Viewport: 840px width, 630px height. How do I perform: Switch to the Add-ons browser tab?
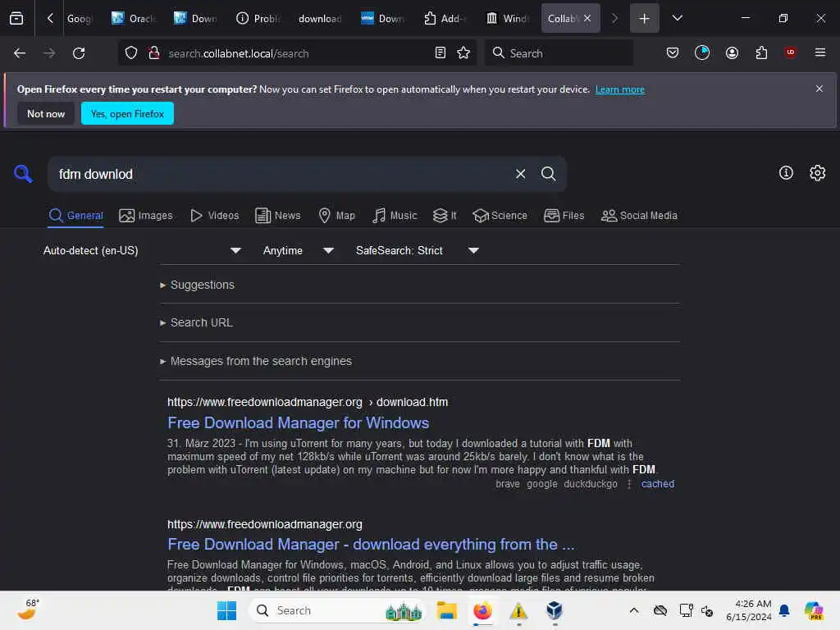(x=445, y=18)
